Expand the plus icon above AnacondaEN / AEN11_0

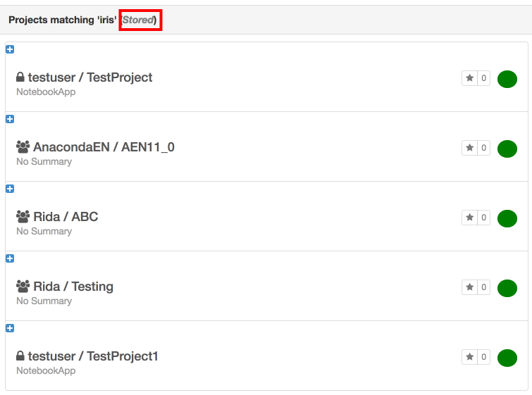pyautogui.click(x=10, y=119)
